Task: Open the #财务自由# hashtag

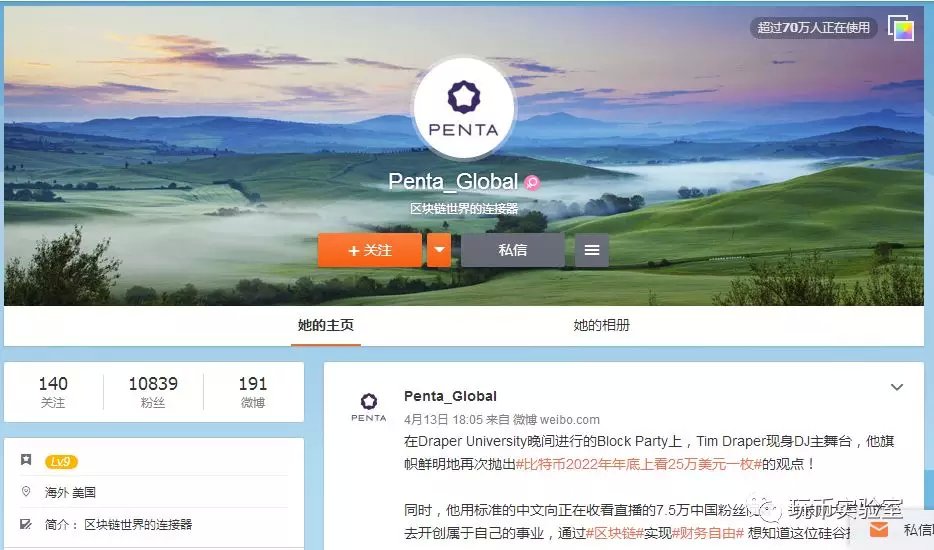Action: click(708, 533)
